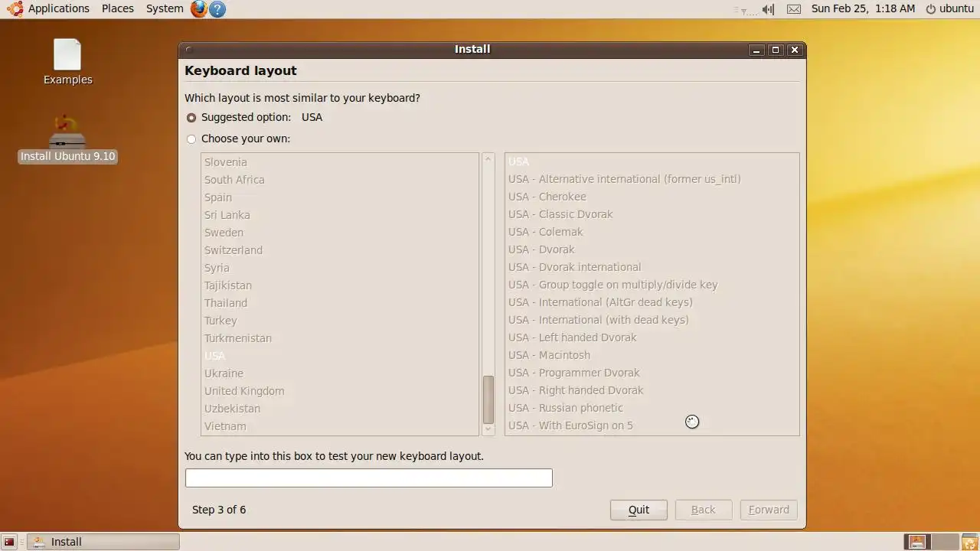Select Turkmenistan in the country list
980x551 pixels.
tap(340, 338)
